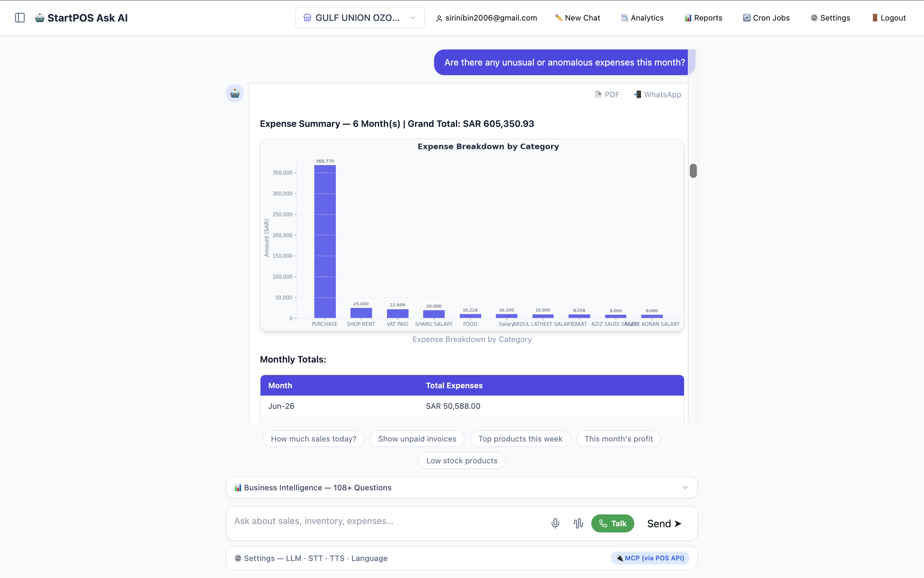This screenshot has height=578, width=924.
Task: Click the VAT PAID bar in the chart
Action: (x=398, y=313)
